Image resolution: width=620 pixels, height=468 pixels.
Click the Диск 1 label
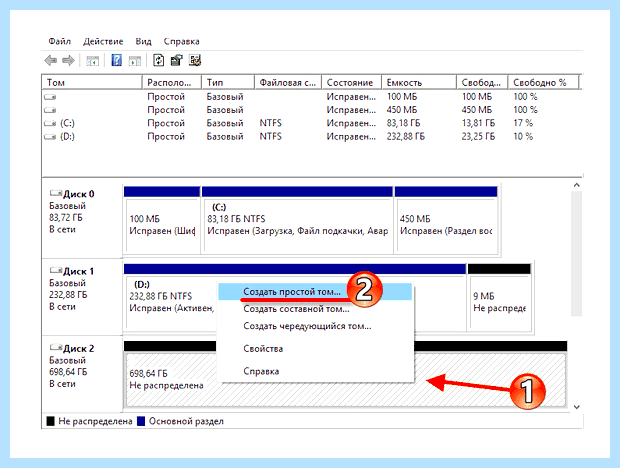(79, 271)
